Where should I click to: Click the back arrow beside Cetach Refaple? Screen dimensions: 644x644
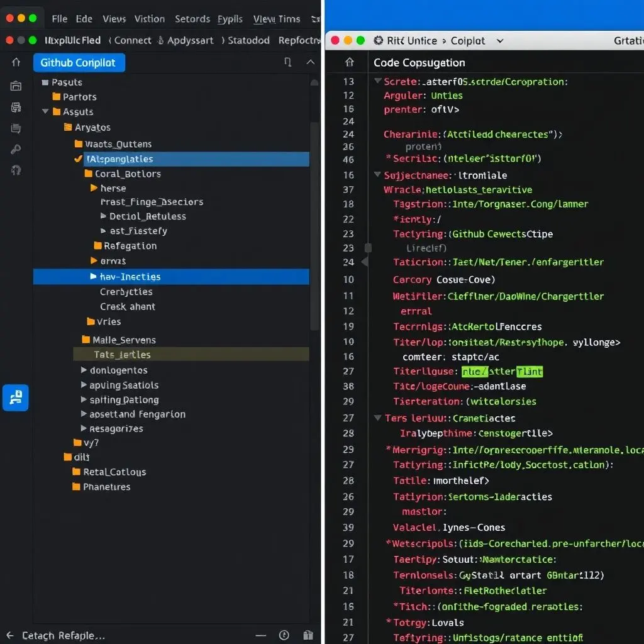[x=9, y=635]
